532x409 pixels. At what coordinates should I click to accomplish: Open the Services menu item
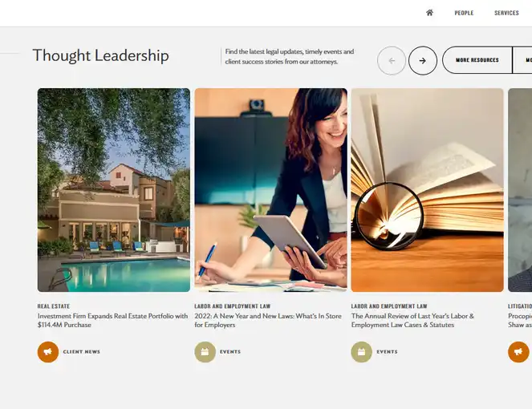click(506, 13)
